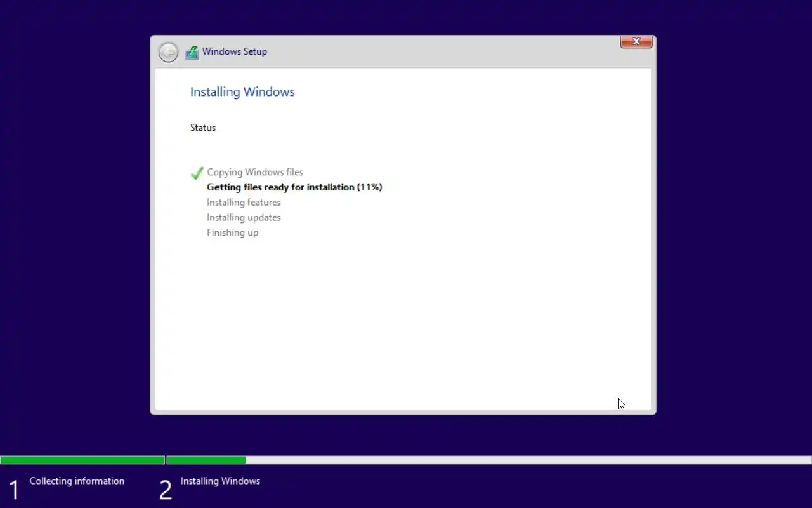Viewport: 812px width, 508px height.
Task: Click the step number 2
Action: pos(166,490)
